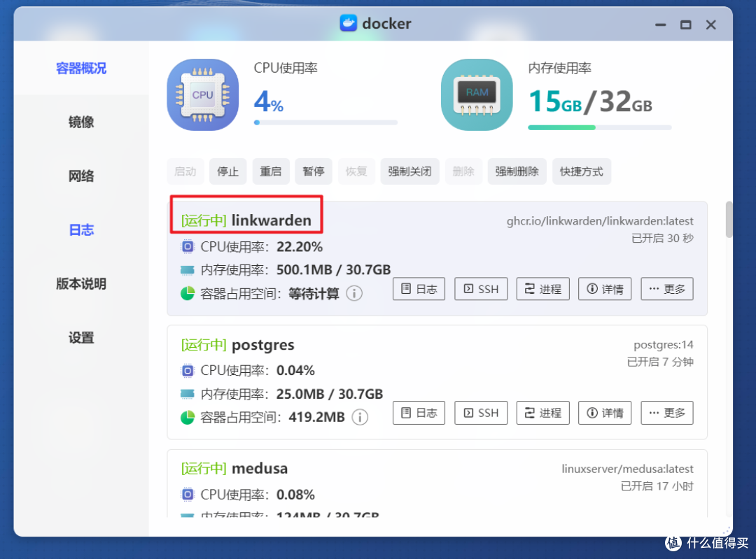Click linkwarden CPU使用率 chip icon
This screenshot has width=756, height=559.
(188, 247)
